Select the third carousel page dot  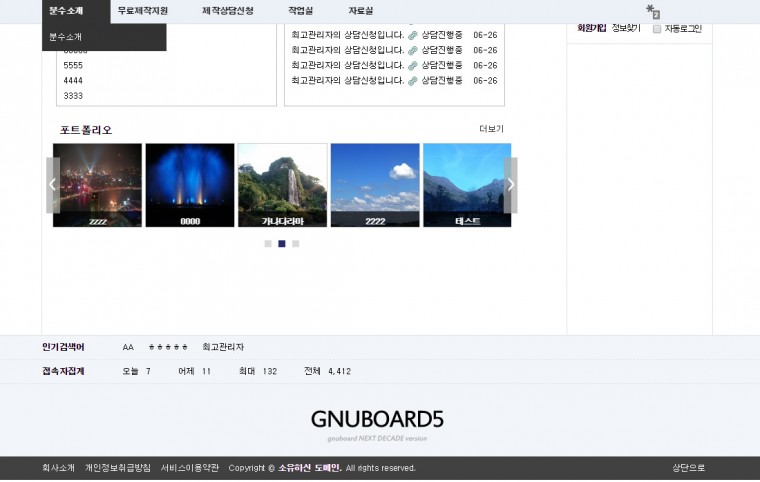click(296, 243)
